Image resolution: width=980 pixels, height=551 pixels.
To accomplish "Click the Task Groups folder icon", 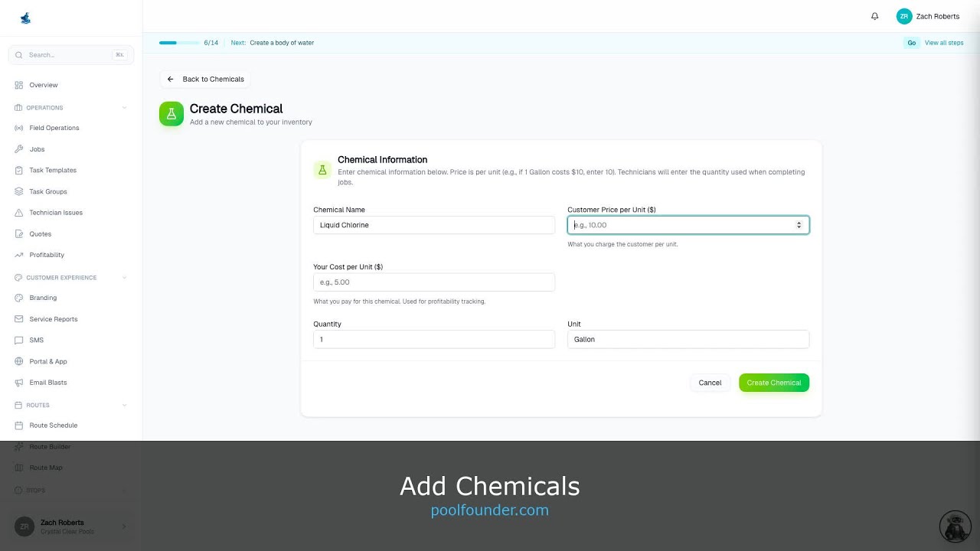I will pyautogui.click(x=19, y=191).
